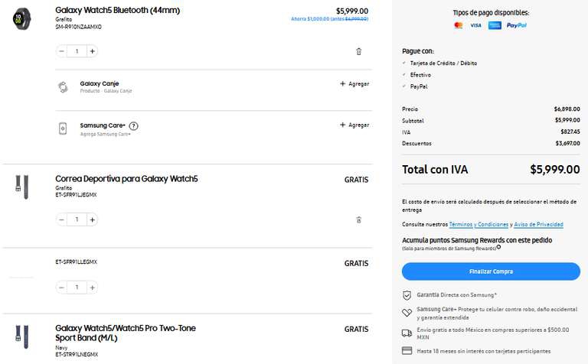Select Efectivo payment option

click(x=420, y=75)
